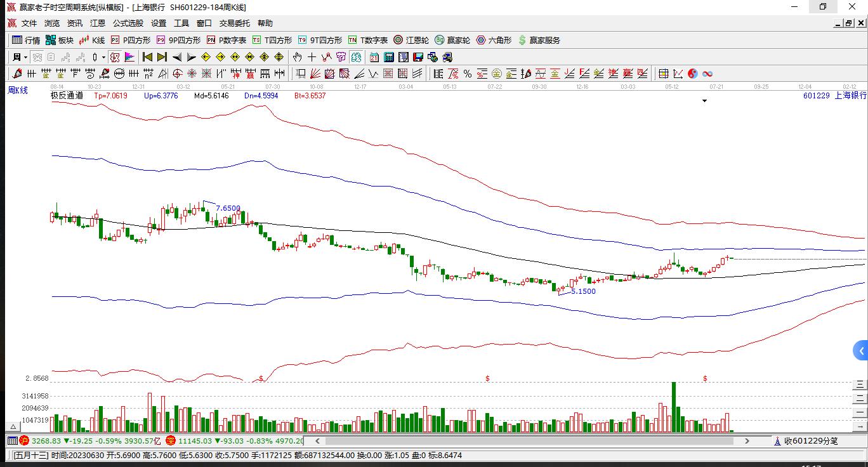Toggle the infinity symbol tool
This screenshot has height=467, width=868.
click(x=707, y=74)
